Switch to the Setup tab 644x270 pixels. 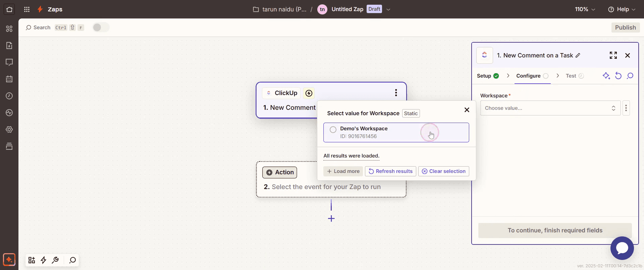point(488,76)
